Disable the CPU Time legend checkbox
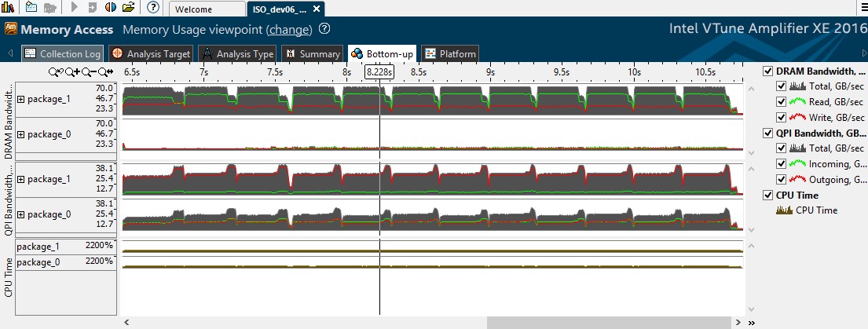The width and height of the screenshot is (868, 329). click(768, 195)
